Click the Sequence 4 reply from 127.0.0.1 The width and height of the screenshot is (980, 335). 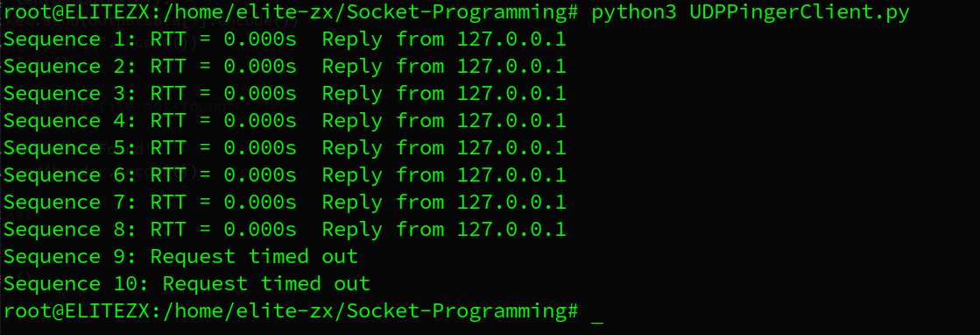coord(444,121)
